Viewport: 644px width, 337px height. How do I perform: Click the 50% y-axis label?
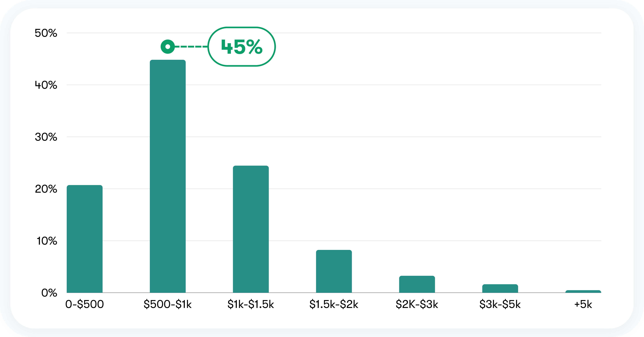coord(46,33)
